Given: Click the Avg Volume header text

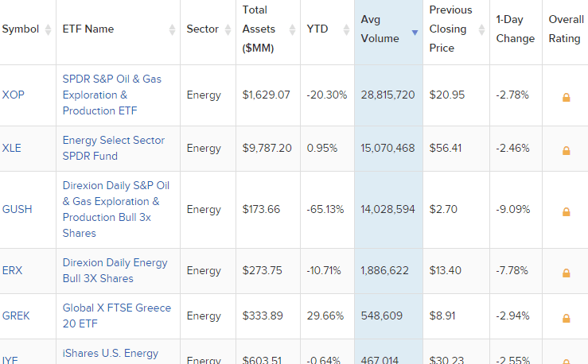Looking at the screenshot, I should [380, 29].
